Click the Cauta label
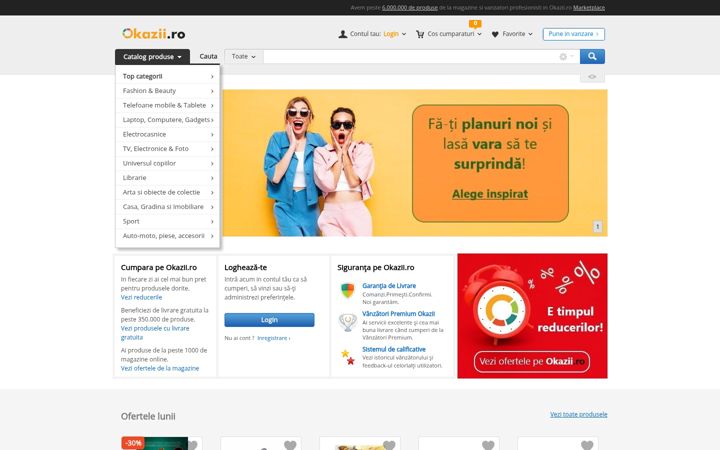 coord(208,56)
